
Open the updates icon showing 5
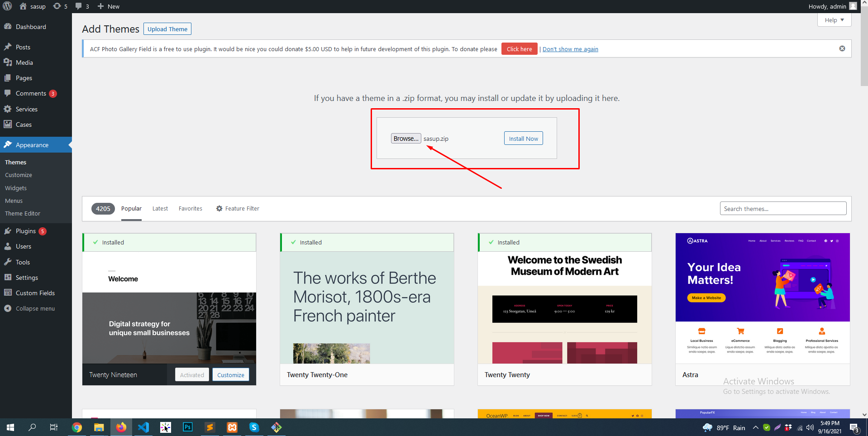point(60,6)
